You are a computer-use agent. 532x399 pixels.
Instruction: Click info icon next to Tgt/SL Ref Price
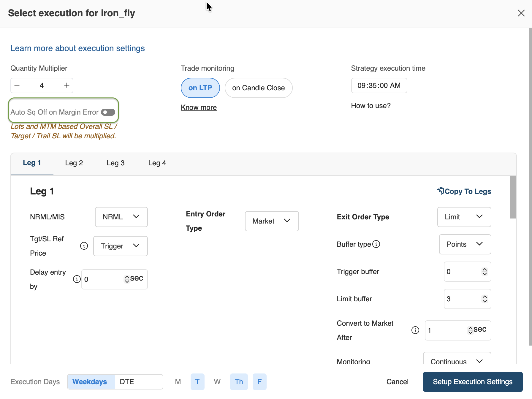84,246
